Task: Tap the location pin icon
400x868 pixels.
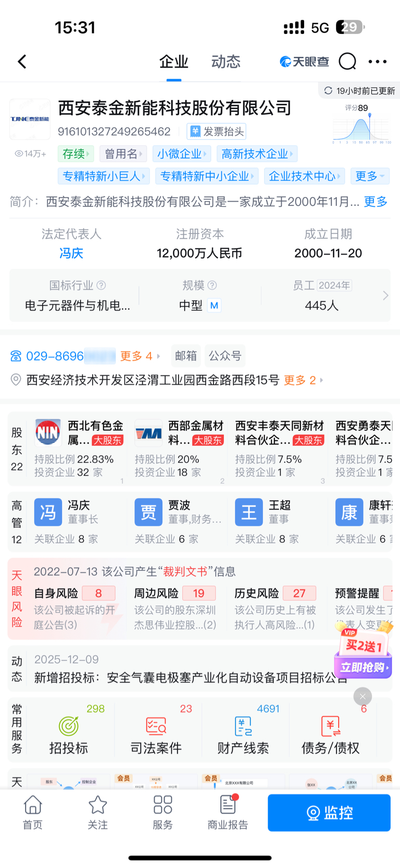Action: point(16,380)
